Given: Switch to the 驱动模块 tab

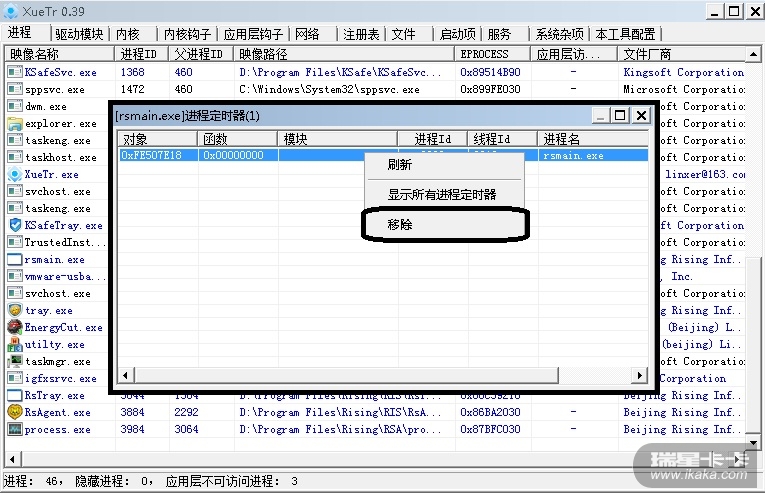Looking at the screenshot, I should (79, 34).
